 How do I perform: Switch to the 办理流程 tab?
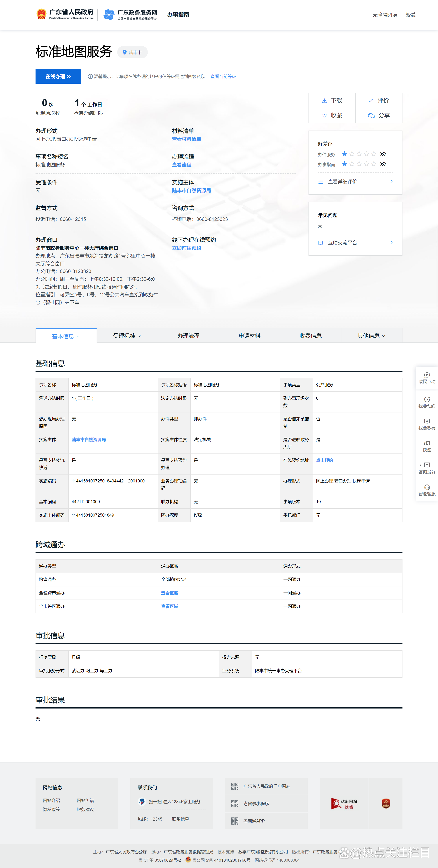(x=188, y=336)
